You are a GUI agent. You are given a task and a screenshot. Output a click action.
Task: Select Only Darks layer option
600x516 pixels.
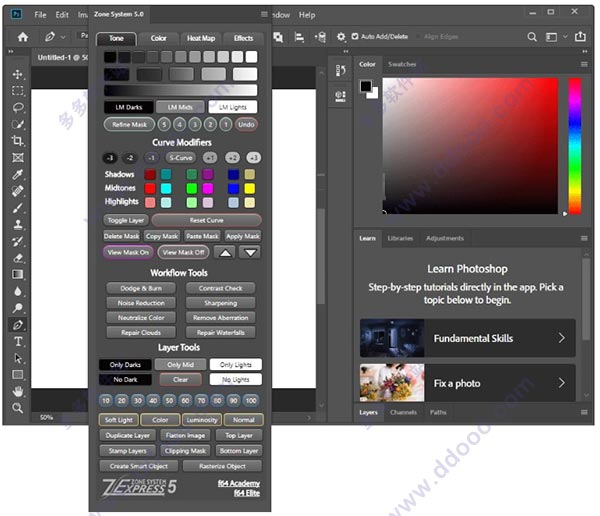(125, 365)
